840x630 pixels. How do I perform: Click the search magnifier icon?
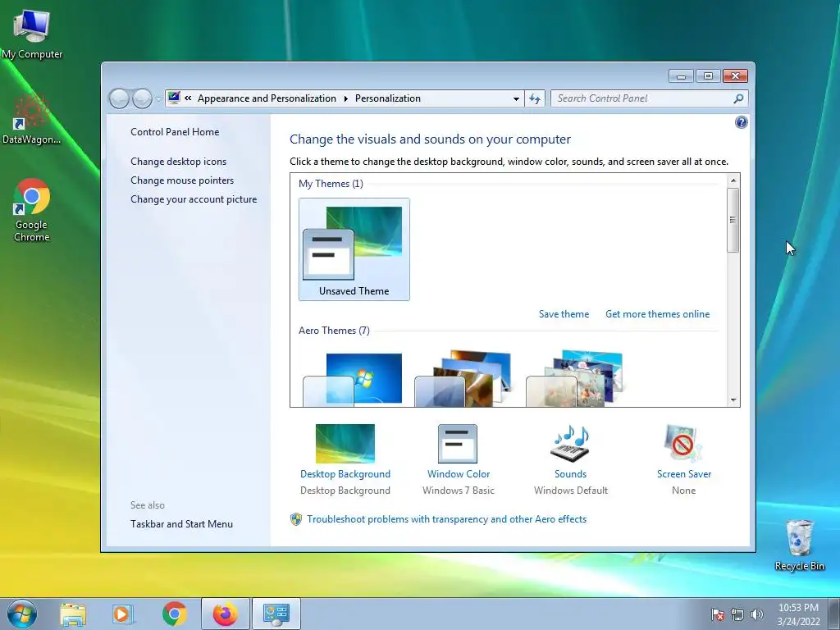point(738,98)
